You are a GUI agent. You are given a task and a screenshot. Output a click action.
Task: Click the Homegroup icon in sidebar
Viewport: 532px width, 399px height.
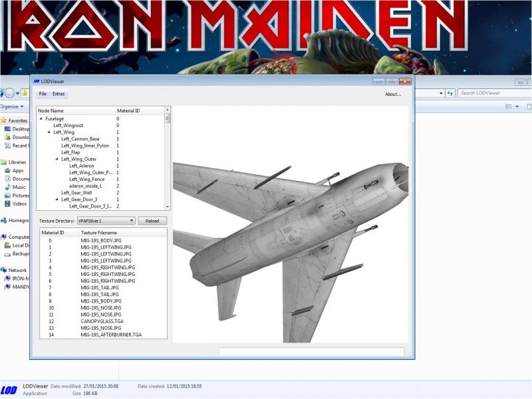(4, 221)
